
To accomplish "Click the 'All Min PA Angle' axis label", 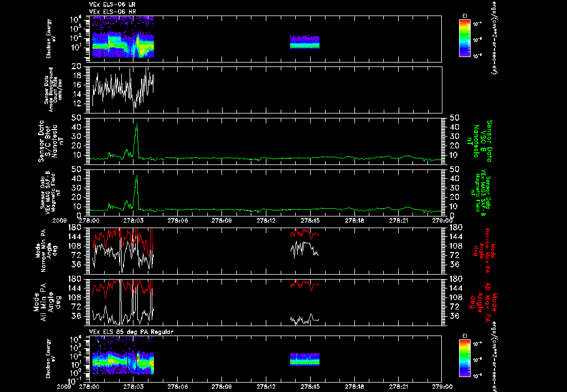I will (47, 302).
